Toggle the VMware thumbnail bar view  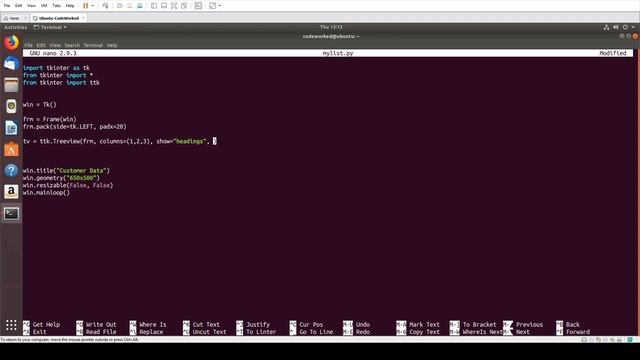[x=164, y=6]
